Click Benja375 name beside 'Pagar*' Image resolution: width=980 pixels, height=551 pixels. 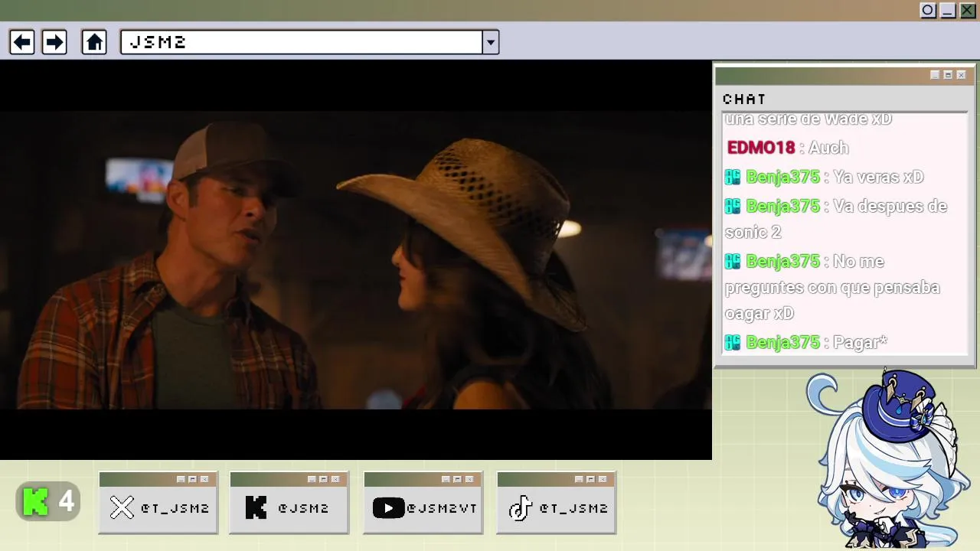point(782,342)
